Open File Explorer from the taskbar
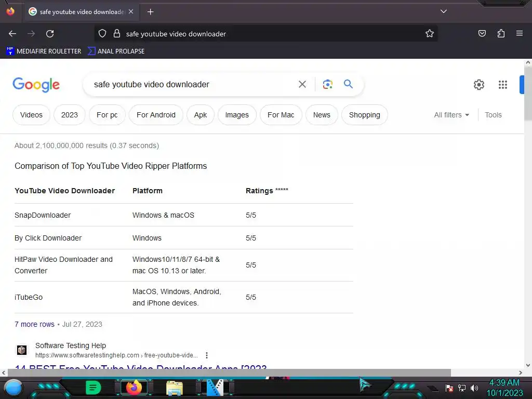 [175, 388]
